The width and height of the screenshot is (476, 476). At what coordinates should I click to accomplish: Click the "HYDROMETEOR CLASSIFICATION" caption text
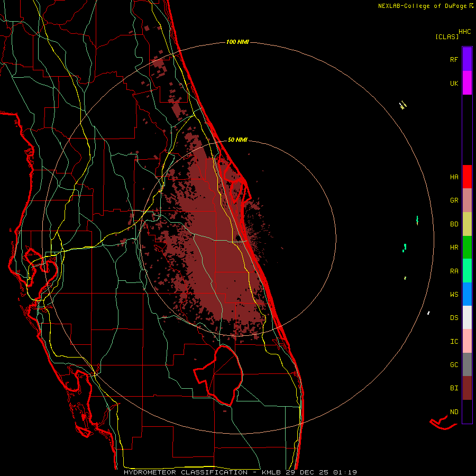click(x=186, y=472)
